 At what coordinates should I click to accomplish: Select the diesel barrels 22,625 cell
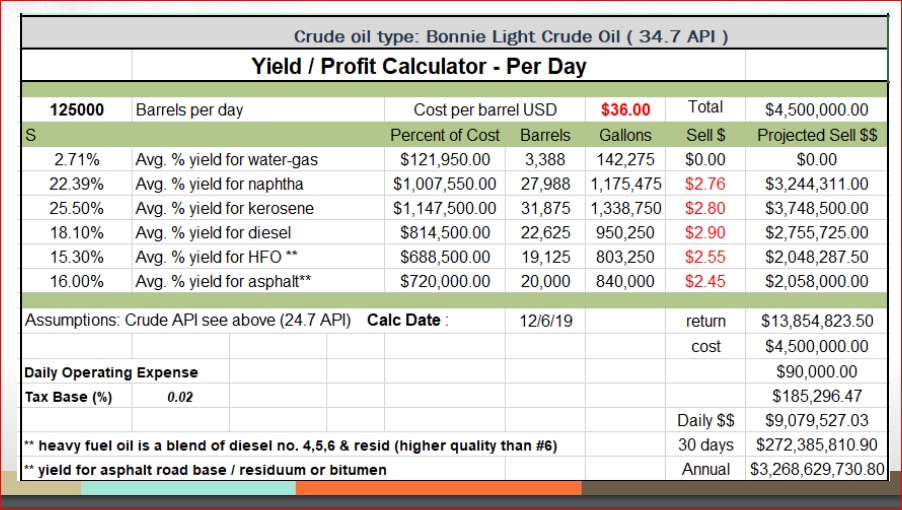pyautogui.click(x=545, y=232)
